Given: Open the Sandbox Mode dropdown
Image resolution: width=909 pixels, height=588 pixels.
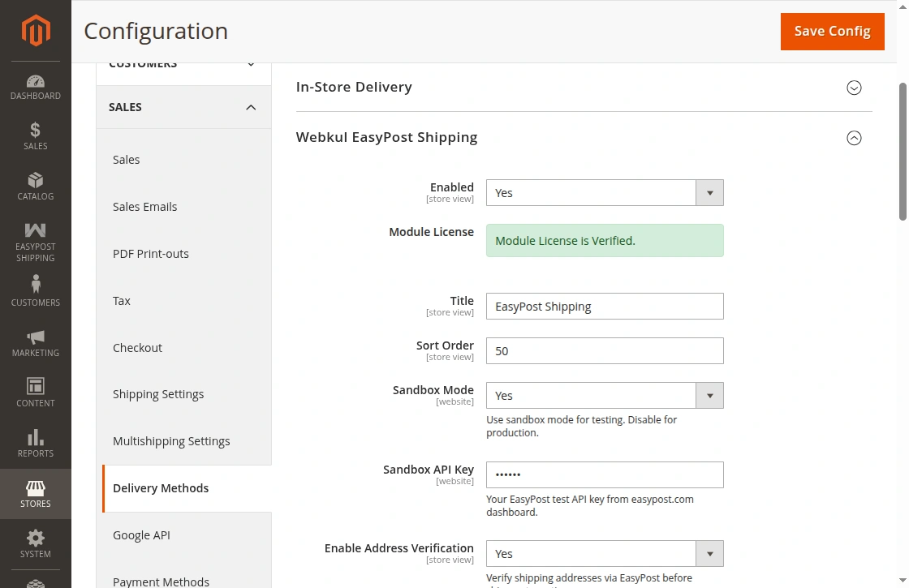Looking at the screenshot, I should click(605, 396).
